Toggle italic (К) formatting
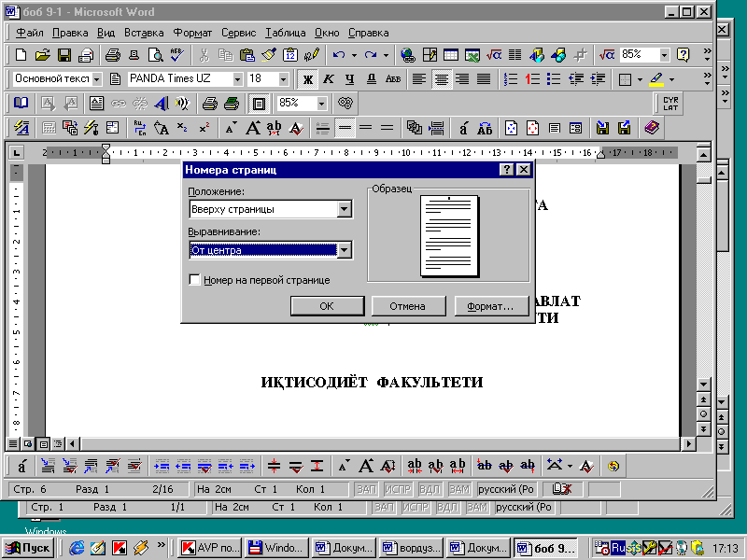 coord(329,79)
